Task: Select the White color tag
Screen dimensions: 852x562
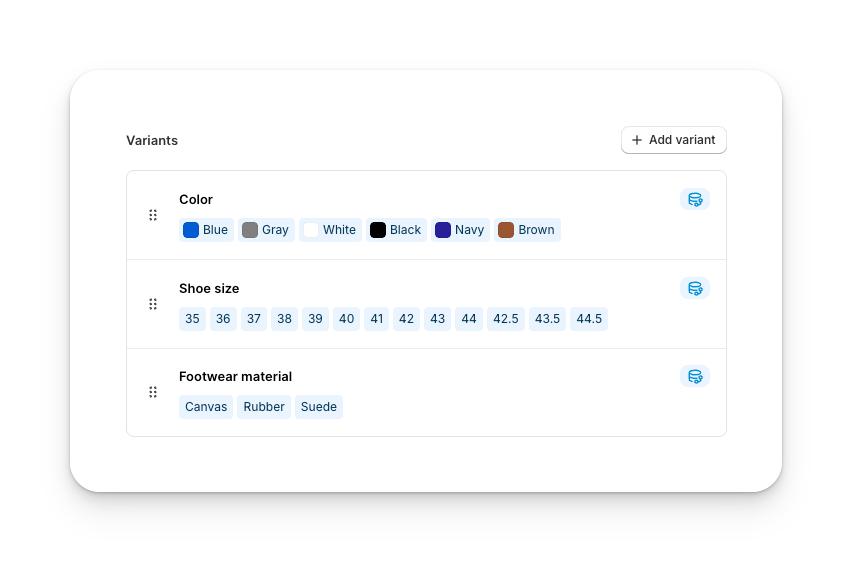Action: click(x=330, y=230)
